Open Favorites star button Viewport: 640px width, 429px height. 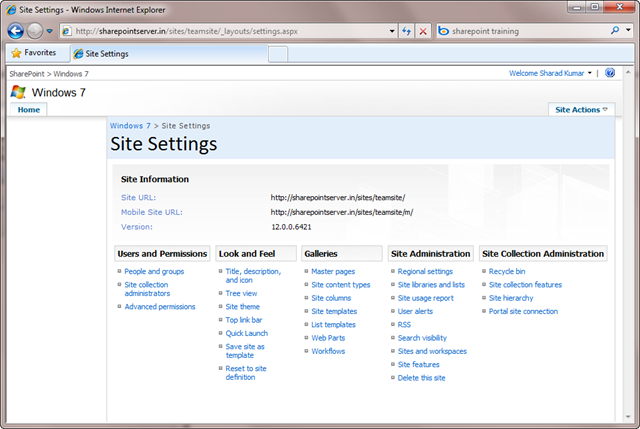(x=34, y=53)
